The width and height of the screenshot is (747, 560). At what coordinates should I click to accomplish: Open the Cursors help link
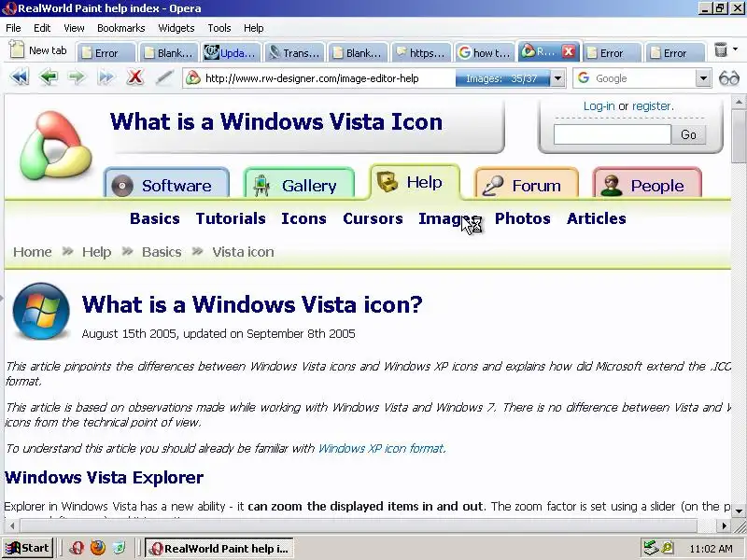pyautogui.click(x=373, y=218)
